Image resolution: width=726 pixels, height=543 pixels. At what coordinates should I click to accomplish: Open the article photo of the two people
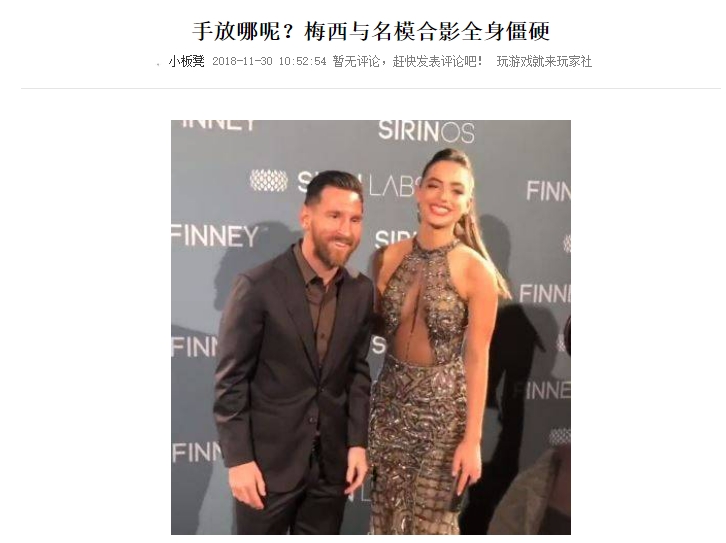click(371, 327)
